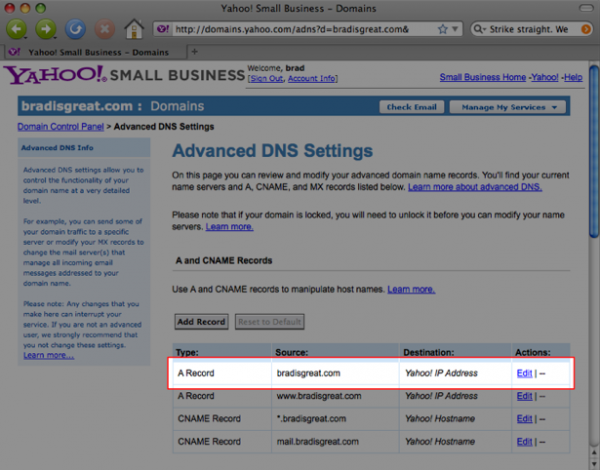Click the Add Record button

coord(201,321)
